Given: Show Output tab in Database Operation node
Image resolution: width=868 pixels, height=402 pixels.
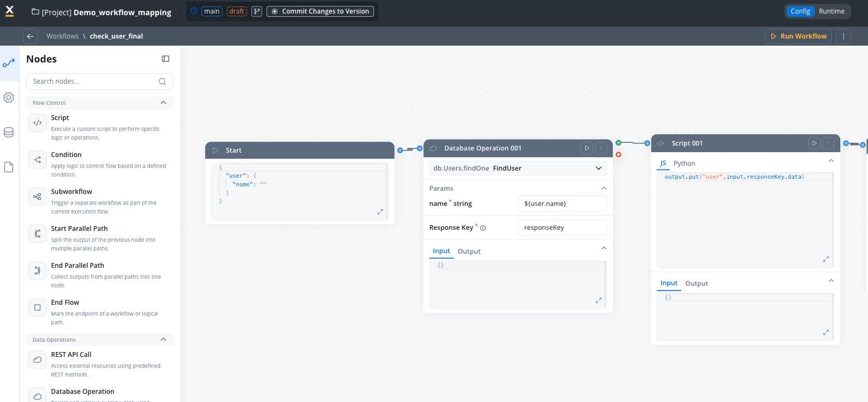Looking at the screenshot, I should point(469,252).
